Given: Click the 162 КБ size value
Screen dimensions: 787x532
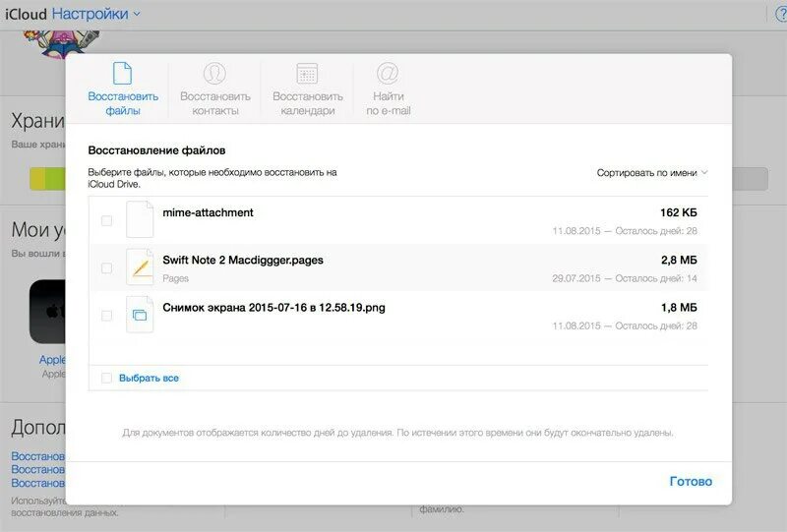Looking at the screenshot, I should click(679, 212).
